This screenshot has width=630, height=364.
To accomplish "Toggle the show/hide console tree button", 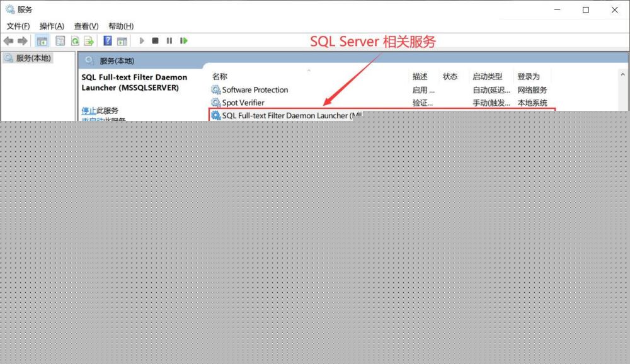I will coord(42,41).
